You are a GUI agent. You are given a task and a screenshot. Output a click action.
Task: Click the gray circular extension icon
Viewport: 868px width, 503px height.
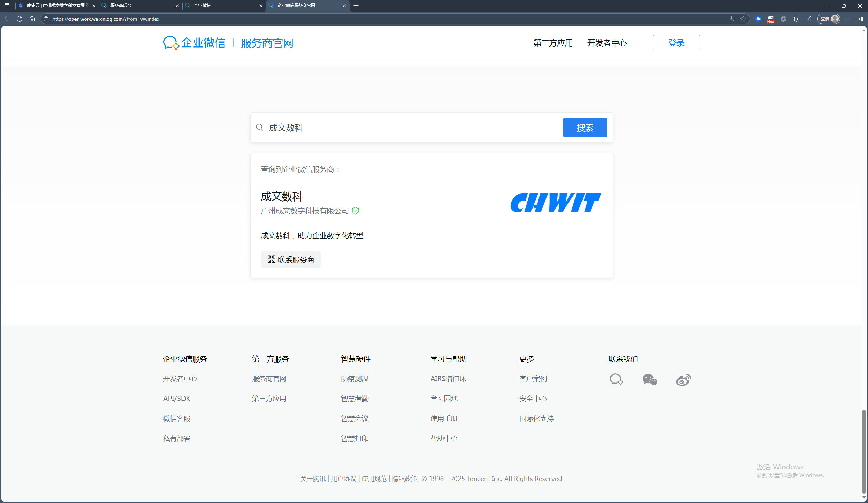pyautogui.click(x=783, y=19)
